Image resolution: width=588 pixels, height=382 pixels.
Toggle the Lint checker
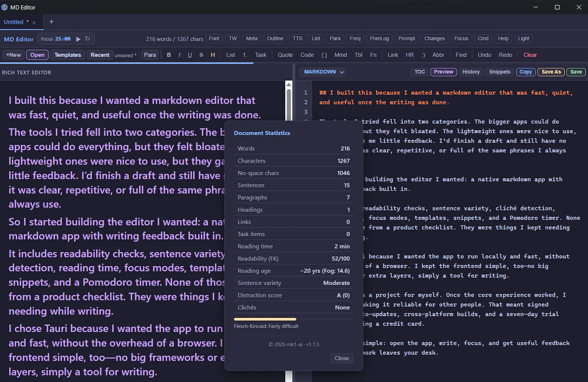tap(316, 39)
